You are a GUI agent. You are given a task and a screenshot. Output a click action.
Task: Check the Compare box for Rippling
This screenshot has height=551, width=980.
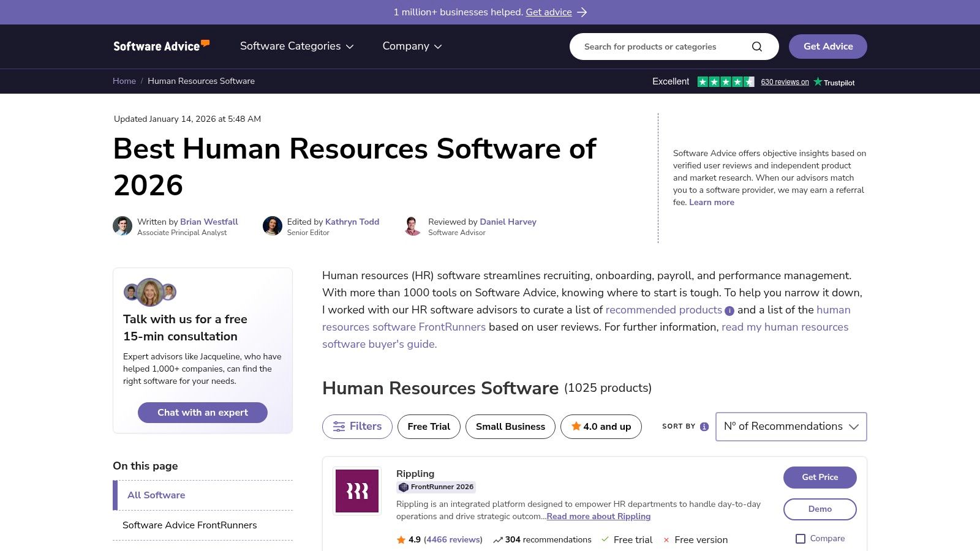tap(800, 538)
